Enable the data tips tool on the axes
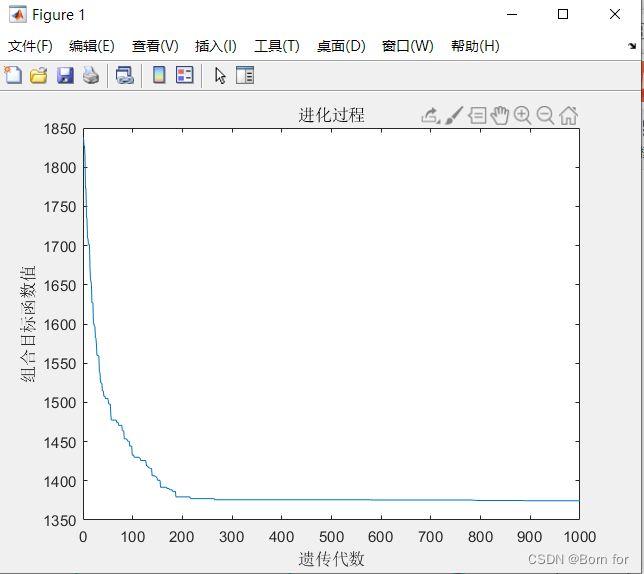 [x=477, y=115]
